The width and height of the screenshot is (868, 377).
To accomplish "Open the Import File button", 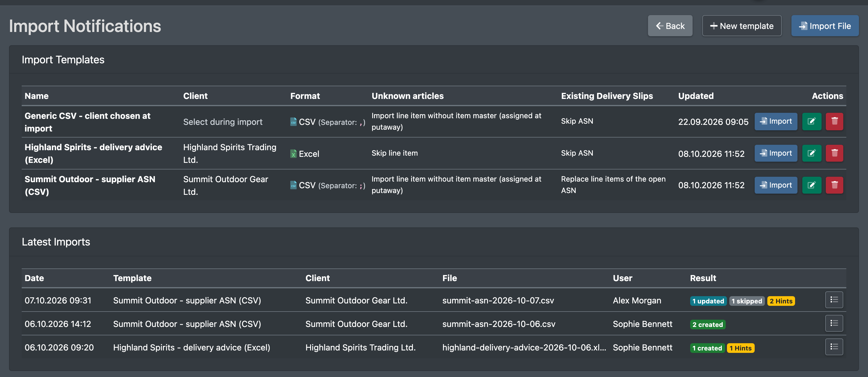I will (x=825, y=26).
